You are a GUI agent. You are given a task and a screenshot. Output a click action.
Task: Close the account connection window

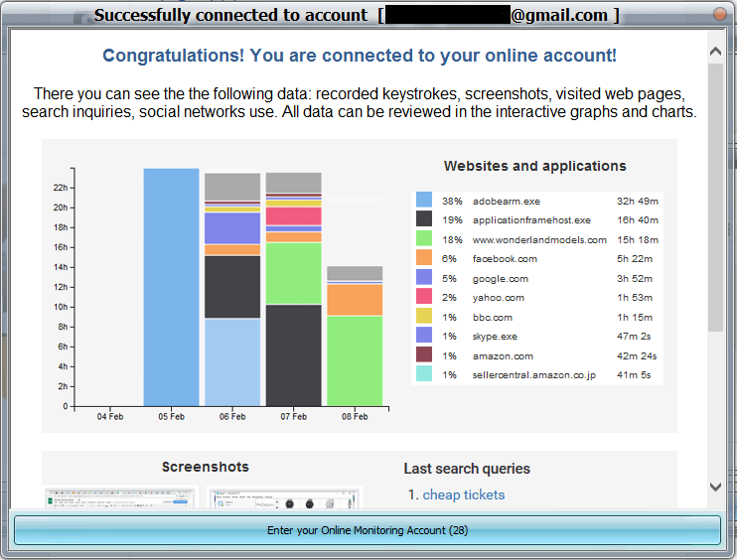click(719, 14)
